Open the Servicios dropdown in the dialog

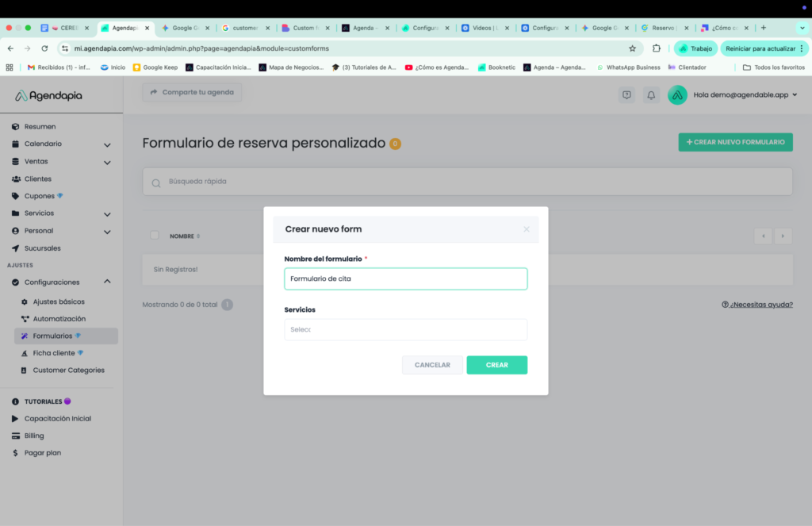pyautogui.click(x=405, y=329)
